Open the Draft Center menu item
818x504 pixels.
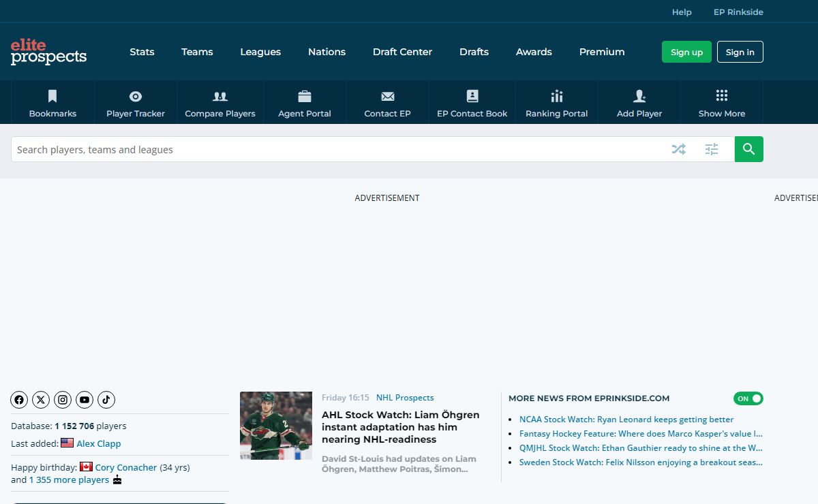[402, 52]
